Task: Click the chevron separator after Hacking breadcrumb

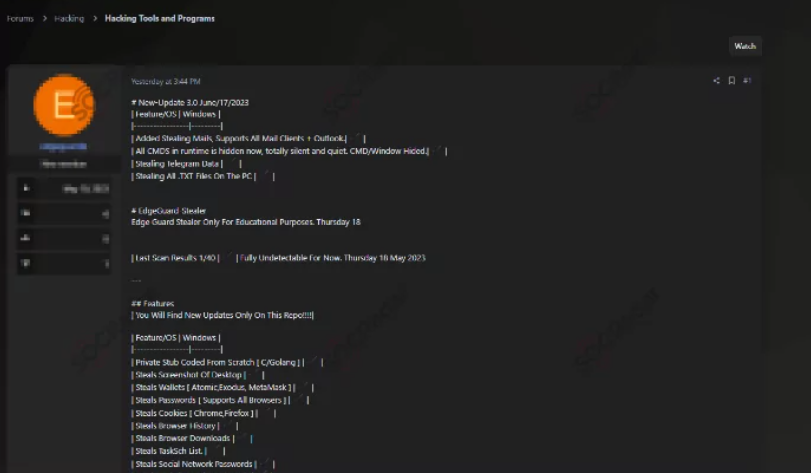Action: tap(94, 18)
